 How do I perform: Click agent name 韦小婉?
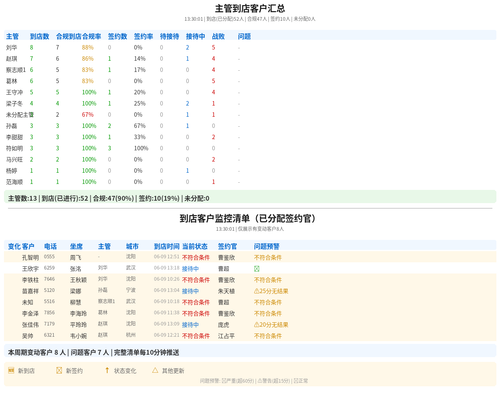coord(78,336)
